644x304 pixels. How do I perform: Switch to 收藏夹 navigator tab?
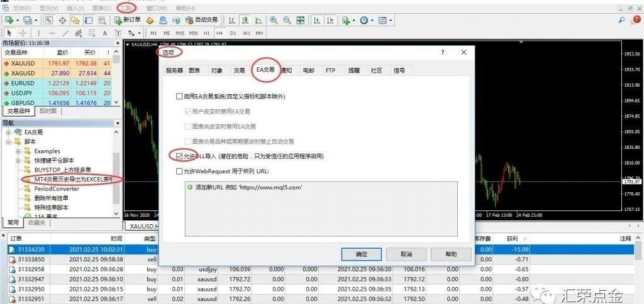click(37, 223)
